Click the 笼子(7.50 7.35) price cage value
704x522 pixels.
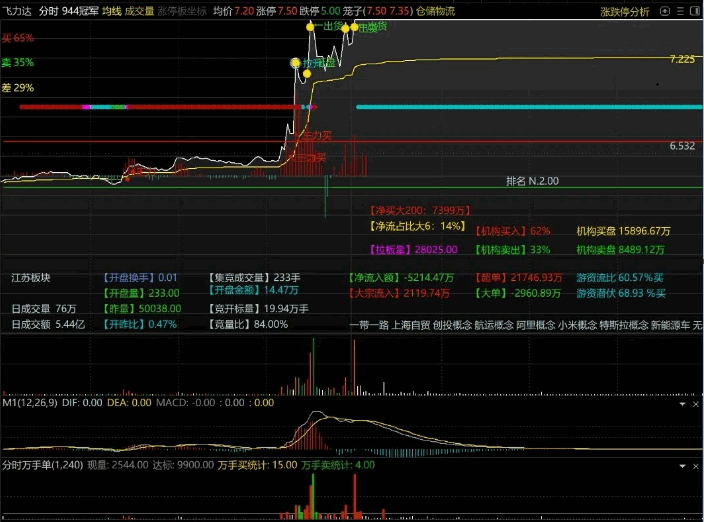[378, 11]
